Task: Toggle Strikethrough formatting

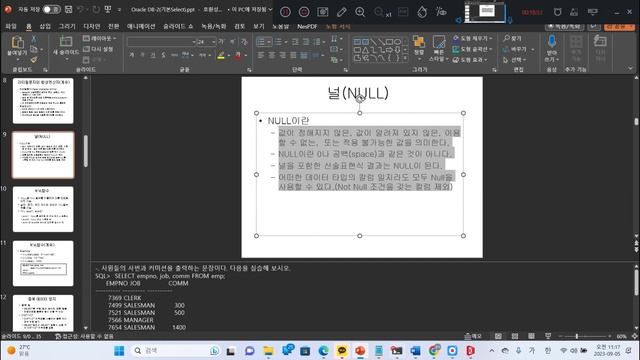Action: pyautogui.click(x=174, y=55)
